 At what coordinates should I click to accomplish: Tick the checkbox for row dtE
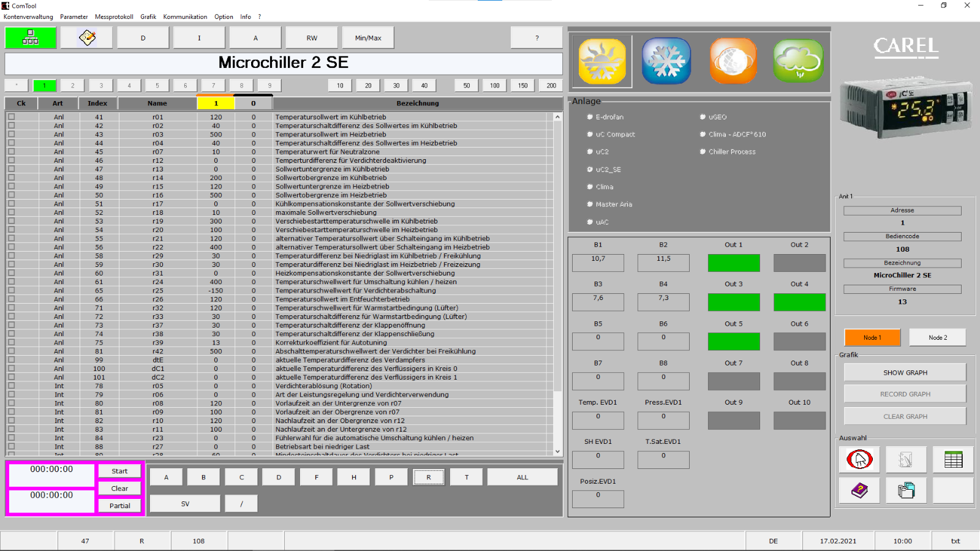(11, 359)
